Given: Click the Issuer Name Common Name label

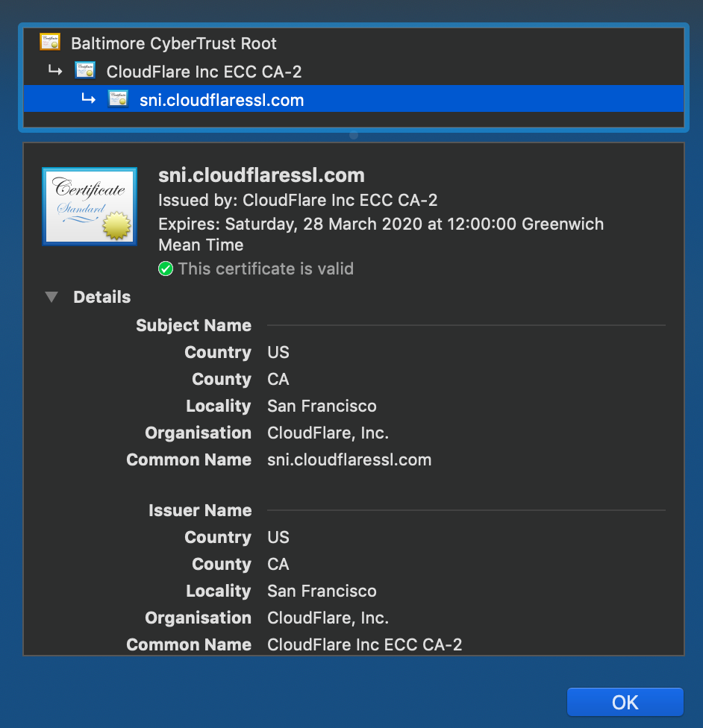Looking at the screenshot, I should tap(189, 645).
